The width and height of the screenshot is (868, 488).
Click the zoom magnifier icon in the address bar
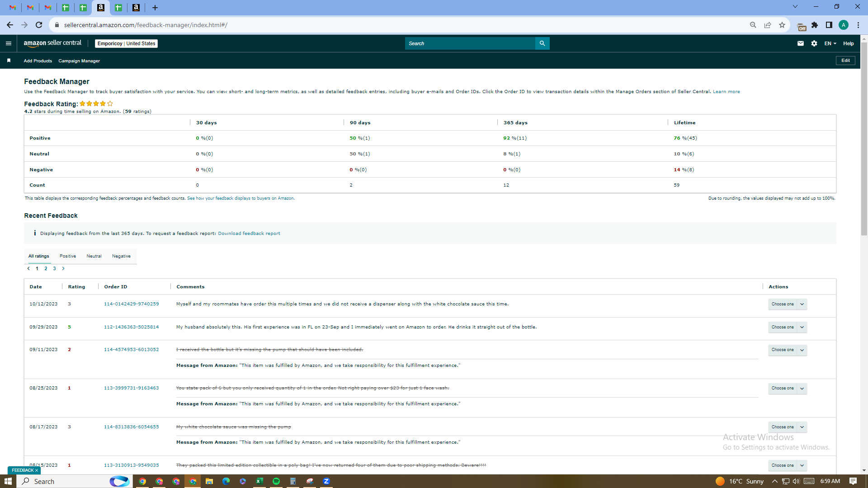click(x=753, y=25)
